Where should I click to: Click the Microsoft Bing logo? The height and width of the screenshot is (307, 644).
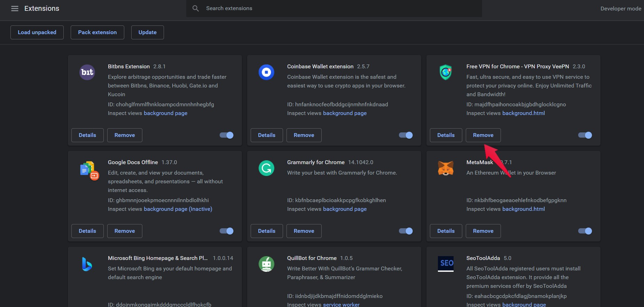click(87, 264)
